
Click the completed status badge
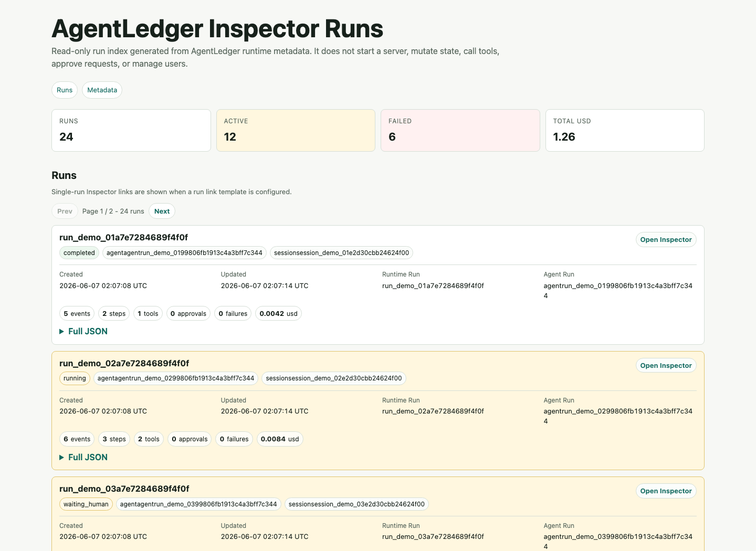click(x=79, y=253)
